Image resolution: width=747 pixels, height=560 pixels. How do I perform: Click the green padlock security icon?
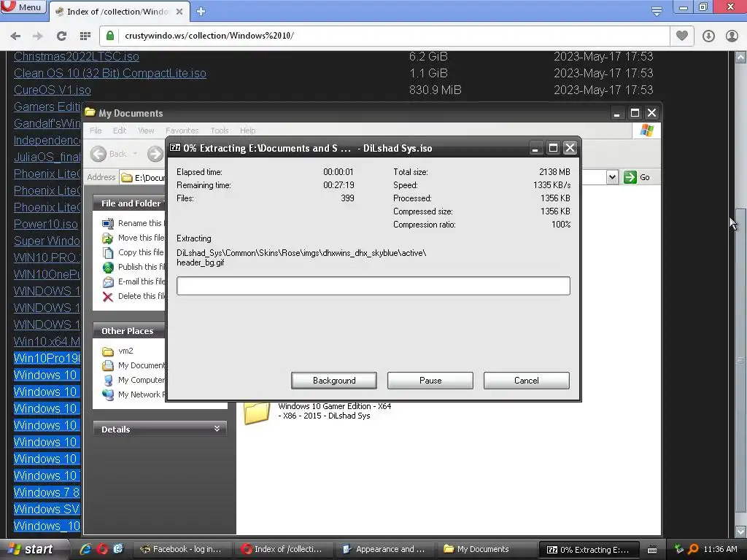coord(110,36)
